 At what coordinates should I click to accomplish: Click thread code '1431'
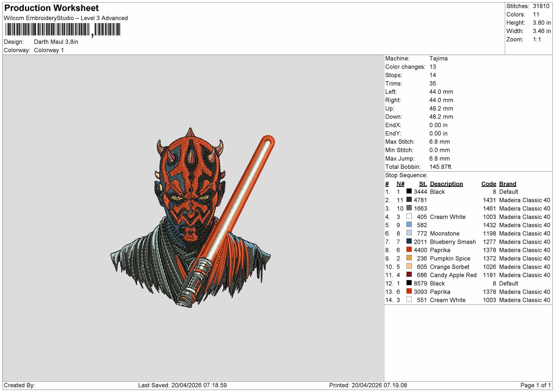coord(489,200)
